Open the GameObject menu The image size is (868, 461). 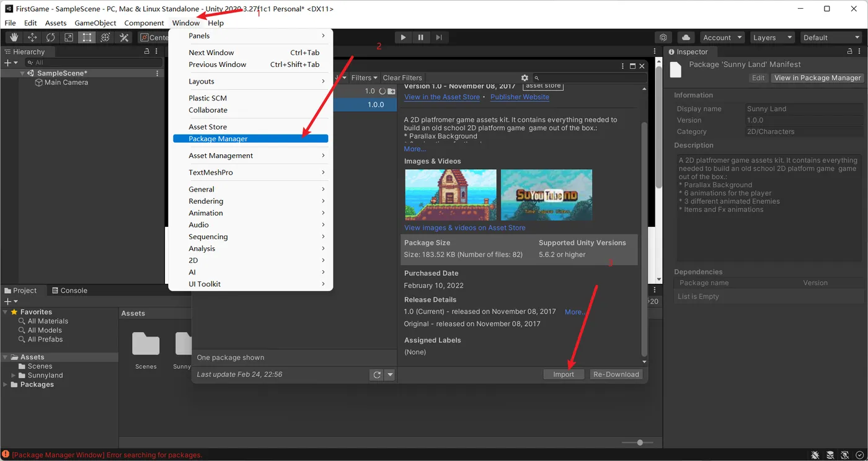(95, 23)
